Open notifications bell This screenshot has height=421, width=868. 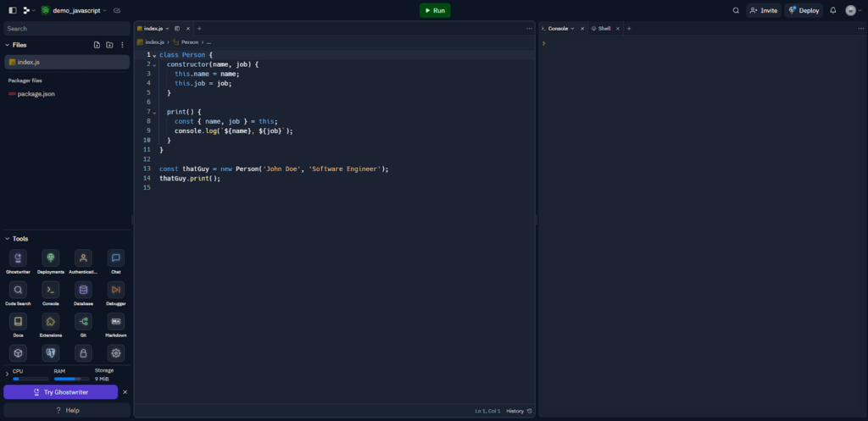(x=832, y=10)
